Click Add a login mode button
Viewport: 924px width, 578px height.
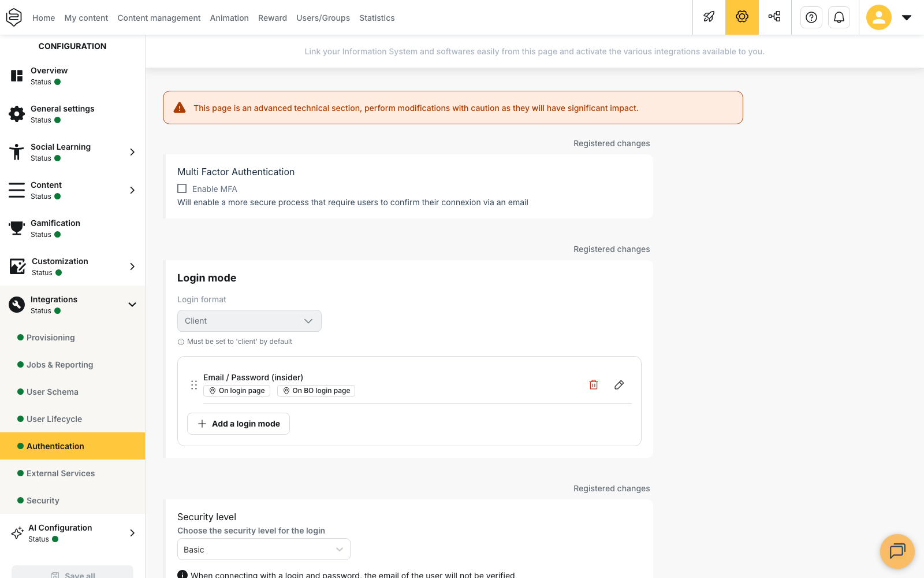point(239,424)
